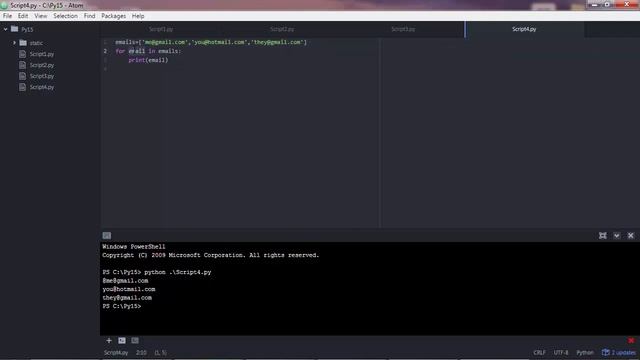Hide the terminal panel with the down chevron
640x360 pixels.
617,236
